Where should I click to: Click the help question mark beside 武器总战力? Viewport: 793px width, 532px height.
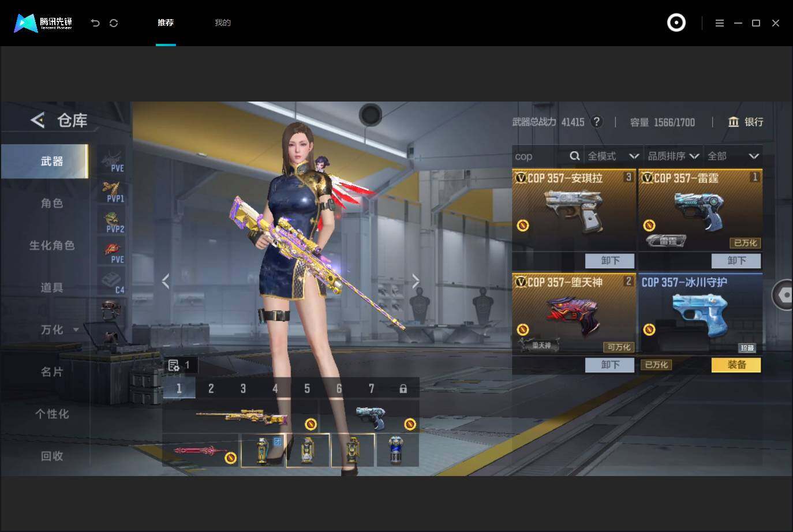pyautogui.click(x=597, y=122)
